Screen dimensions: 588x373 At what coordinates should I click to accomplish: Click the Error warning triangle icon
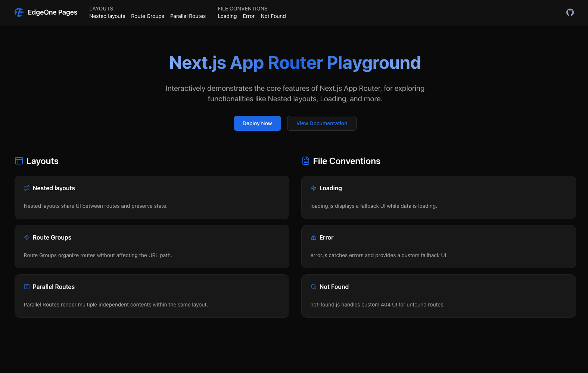click(314, 237)
